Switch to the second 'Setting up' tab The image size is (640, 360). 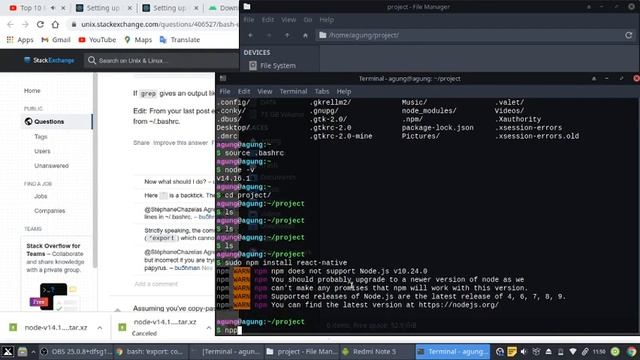[169, 8]
